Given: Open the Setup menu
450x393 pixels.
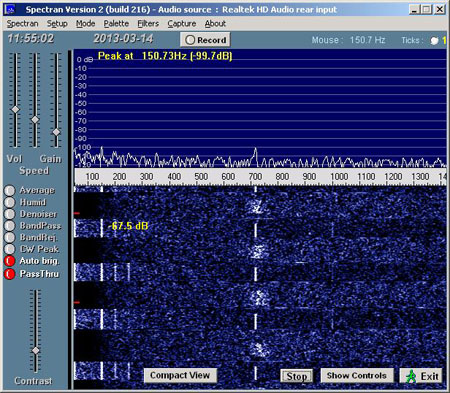Looking at the screenshot, I should (57, 24).
